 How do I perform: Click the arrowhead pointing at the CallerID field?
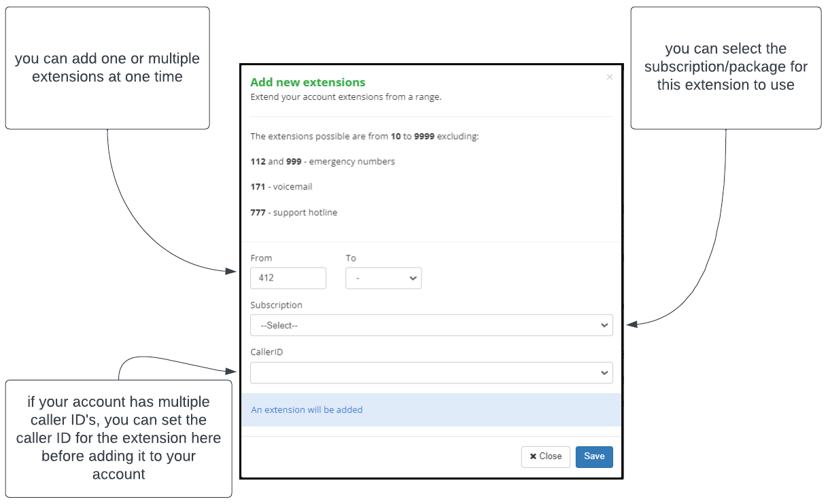230,371
